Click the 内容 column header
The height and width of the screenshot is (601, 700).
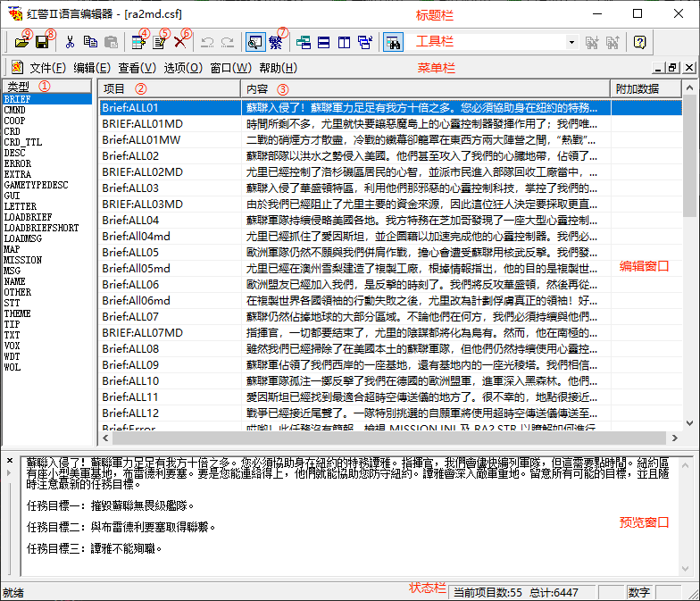pyautogui.click(x=425, y=89)
